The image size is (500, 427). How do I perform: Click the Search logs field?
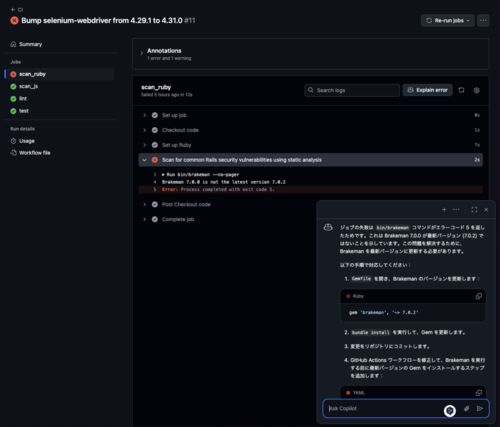(x=352, y=90)
